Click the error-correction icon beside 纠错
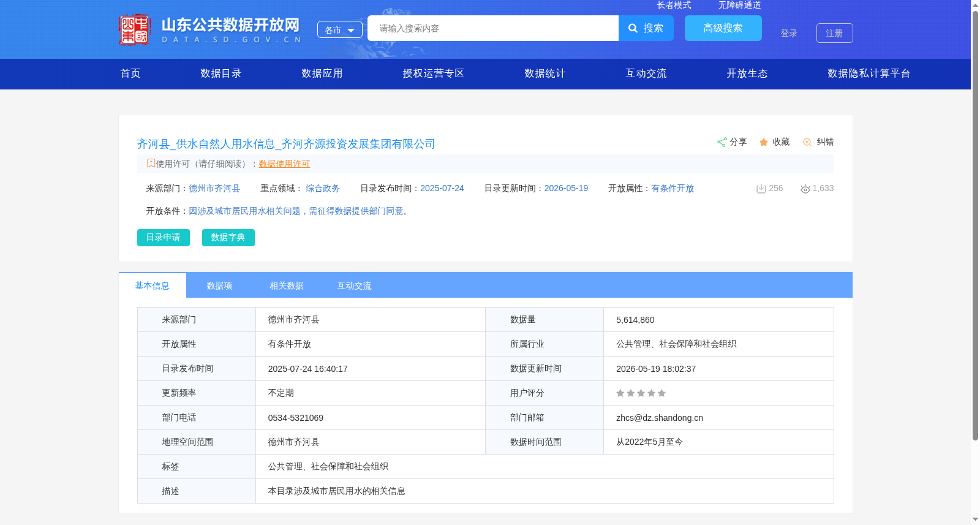This screenshot has height=525, width=980. click(807, 142)
